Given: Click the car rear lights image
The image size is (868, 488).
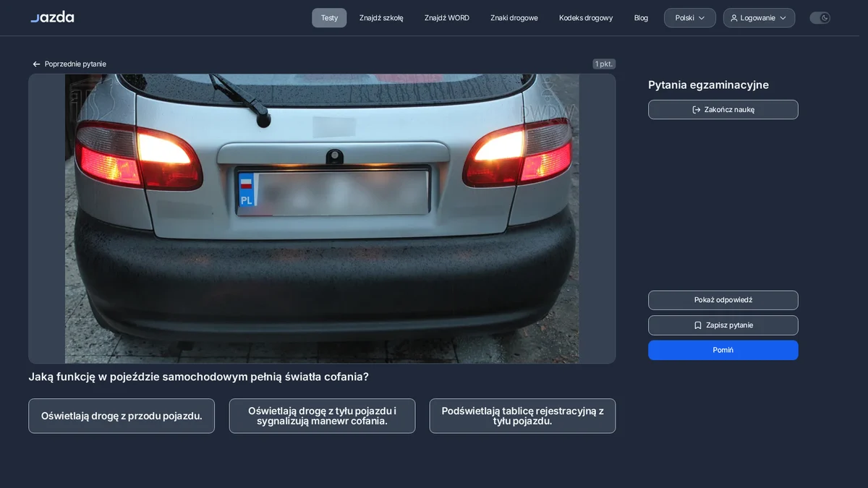Looking at the screenshot, I should (x=322, y=218).
